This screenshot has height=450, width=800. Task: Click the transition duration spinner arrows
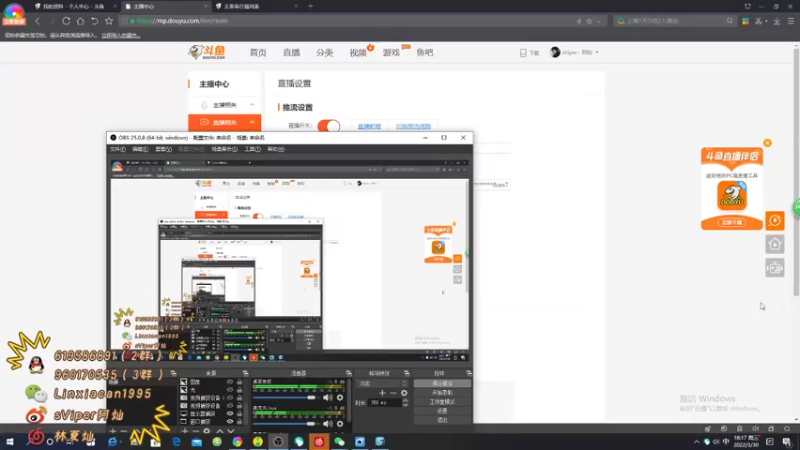[x=405, y=403]
